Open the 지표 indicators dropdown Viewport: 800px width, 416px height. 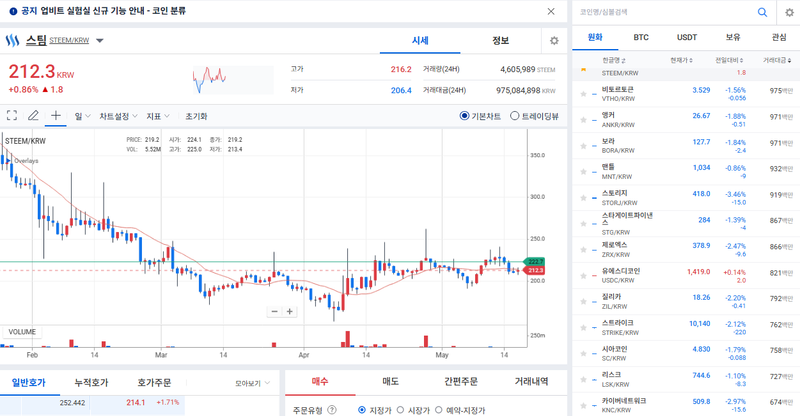pos(158,116)
